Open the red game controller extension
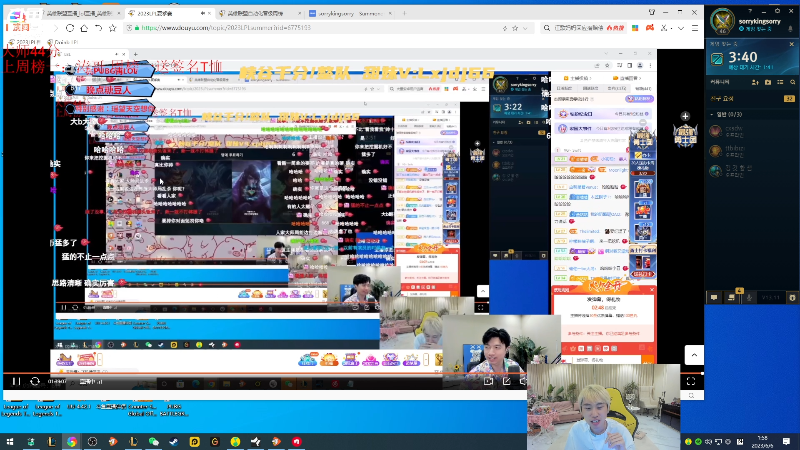The image size is (800, 450). 650,28
